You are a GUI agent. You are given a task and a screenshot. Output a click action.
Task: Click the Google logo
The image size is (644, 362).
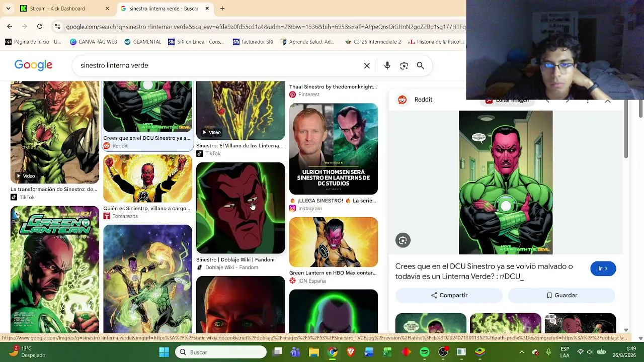[x=33, y=65]
